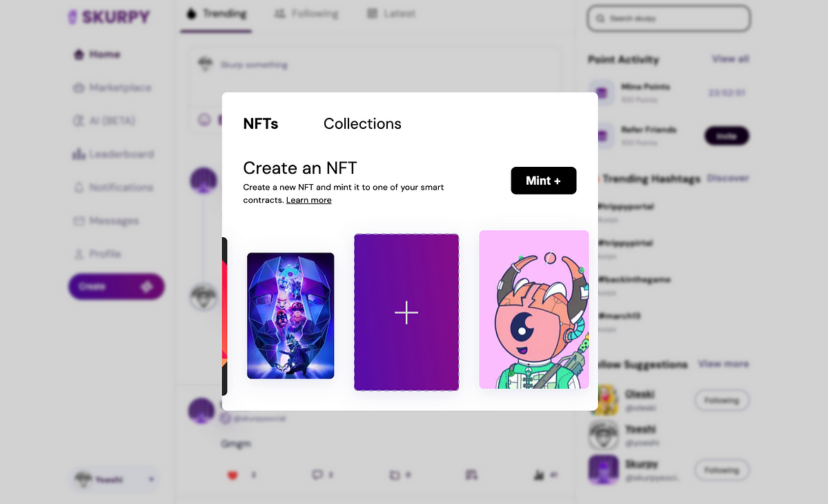Viewport: 828px width, 504px height.
Task: Expand the Yooshi account dropdown
Action: point(151,479)
